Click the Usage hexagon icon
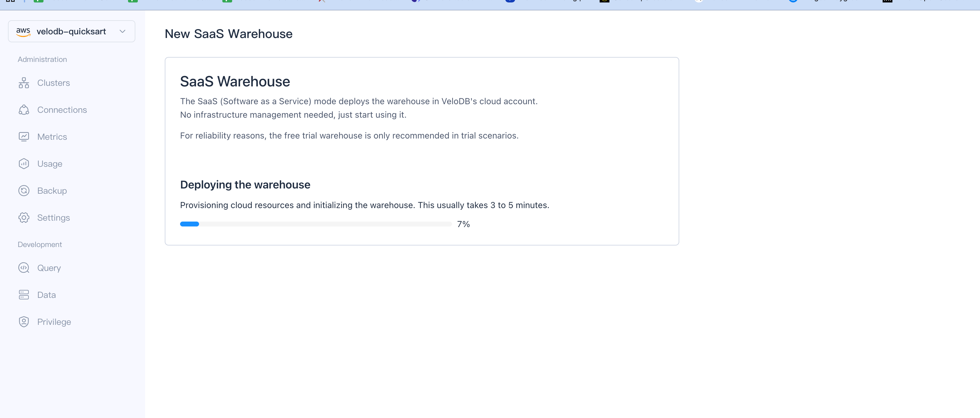Viewport: 980px width, 418px height. tap(24, 164)
